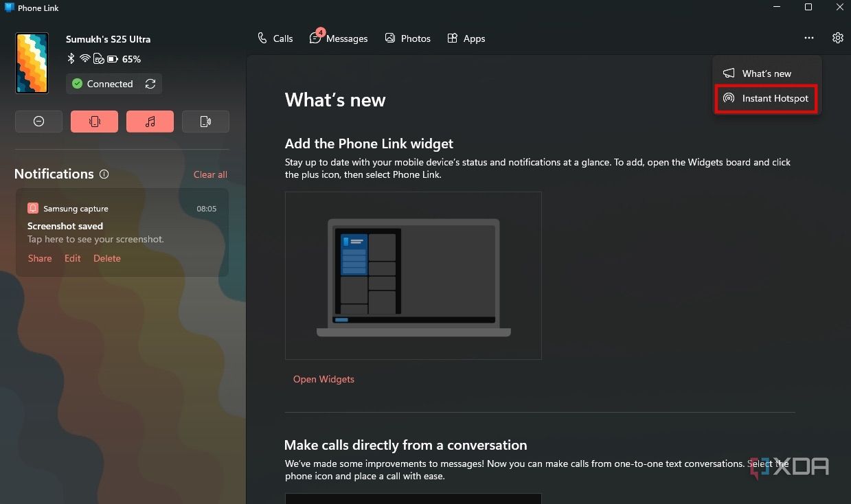Click Edit on Samsung capture notification
Image resolution: width=851 pixels, height=504 pixels.
tap(73, 258)
